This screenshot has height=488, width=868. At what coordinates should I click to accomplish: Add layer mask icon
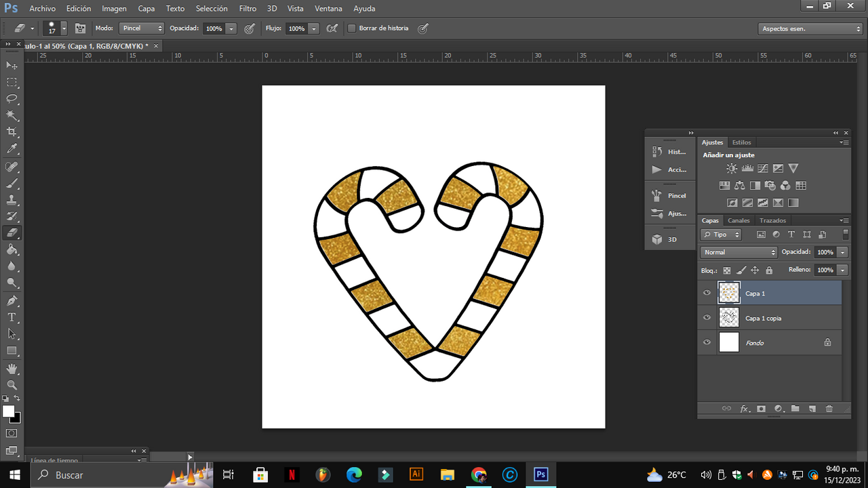point(761,409)
